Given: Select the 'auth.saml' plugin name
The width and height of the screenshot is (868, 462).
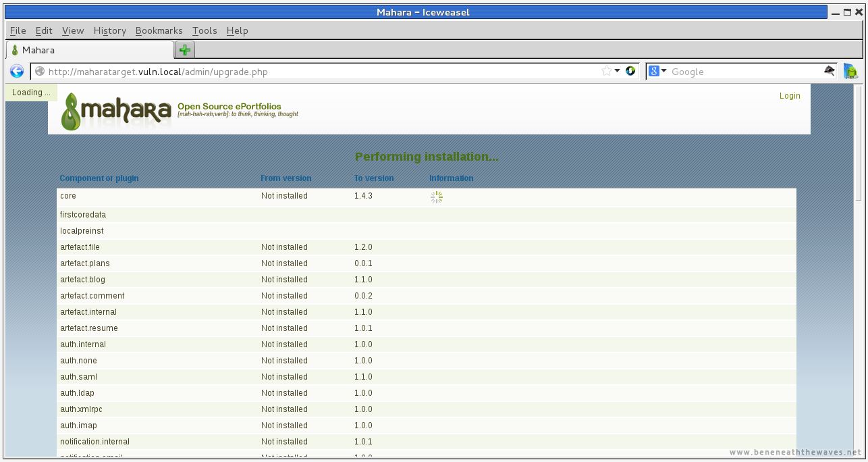Looking at the screenshot, I should [x=78, y=377].
